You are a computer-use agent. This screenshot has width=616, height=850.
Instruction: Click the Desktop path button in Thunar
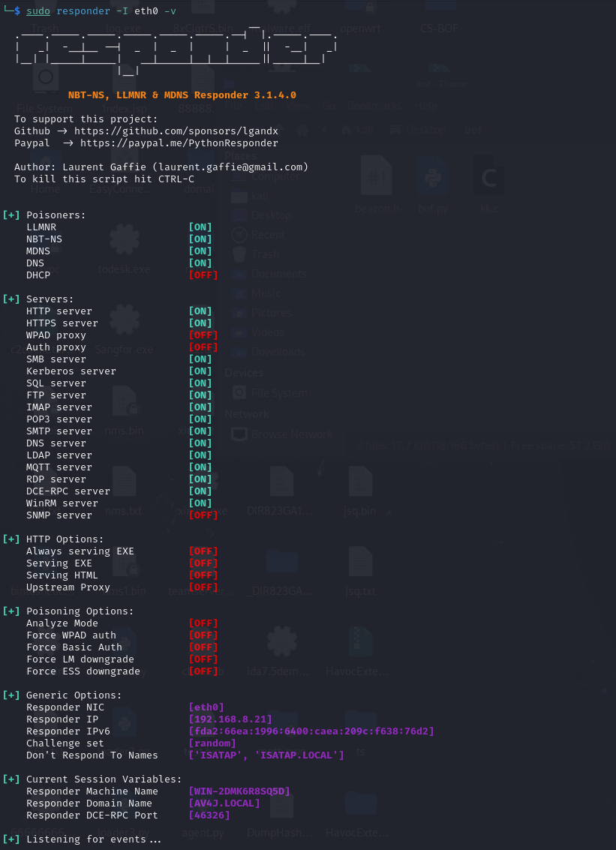tap(418, 130)
